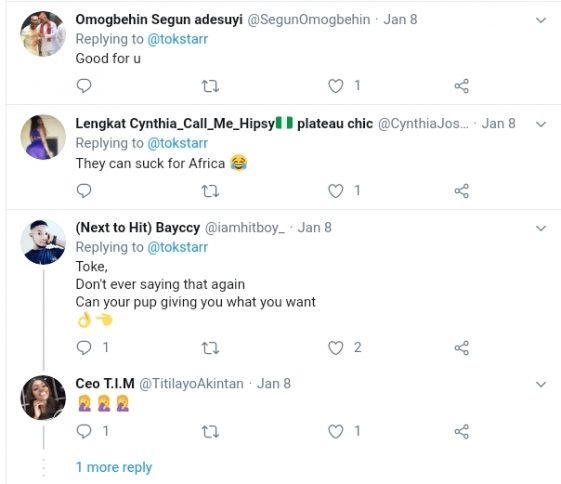Open the @tokstarr mention in Bayccy's reply
This screenshot has width=561, height=484.
click(x=177, y=247)
